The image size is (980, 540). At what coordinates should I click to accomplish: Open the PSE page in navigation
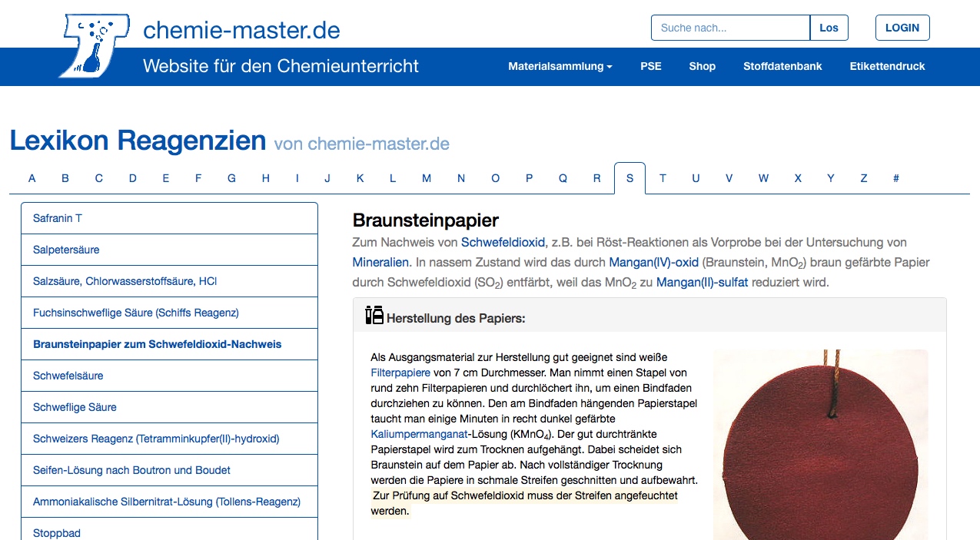650,66
